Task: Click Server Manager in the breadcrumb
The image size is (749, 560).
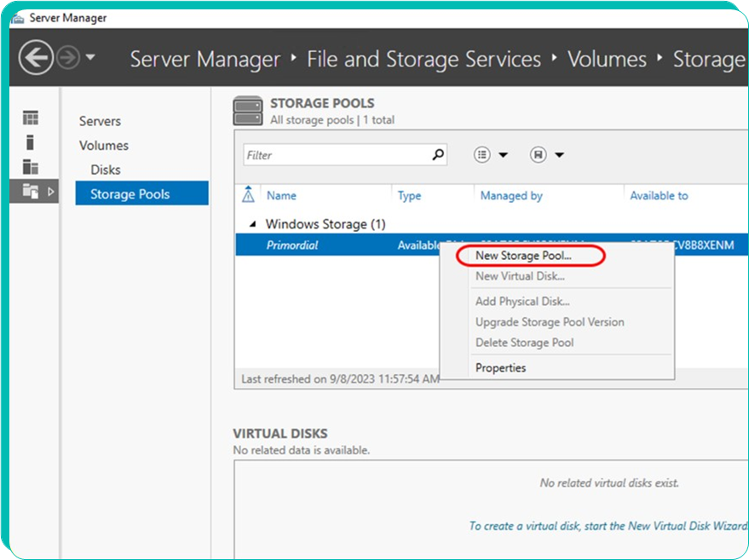Action: (205, 60)
